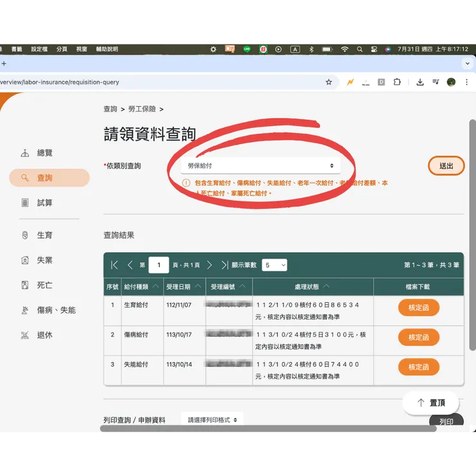Click the gear icon in menu bar

click(213, 49)
